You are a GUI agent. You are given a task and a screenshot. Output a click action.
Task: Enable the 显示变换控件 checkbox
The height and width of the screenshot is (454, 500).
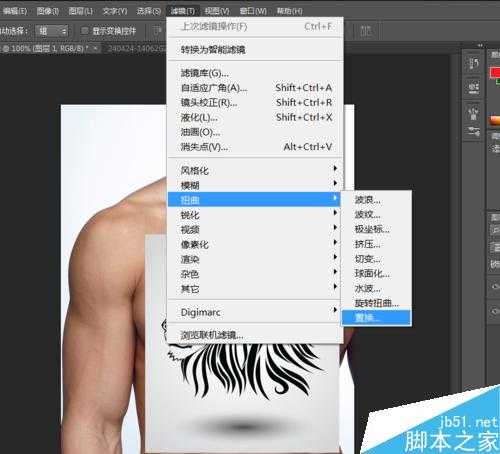[85, 31]
